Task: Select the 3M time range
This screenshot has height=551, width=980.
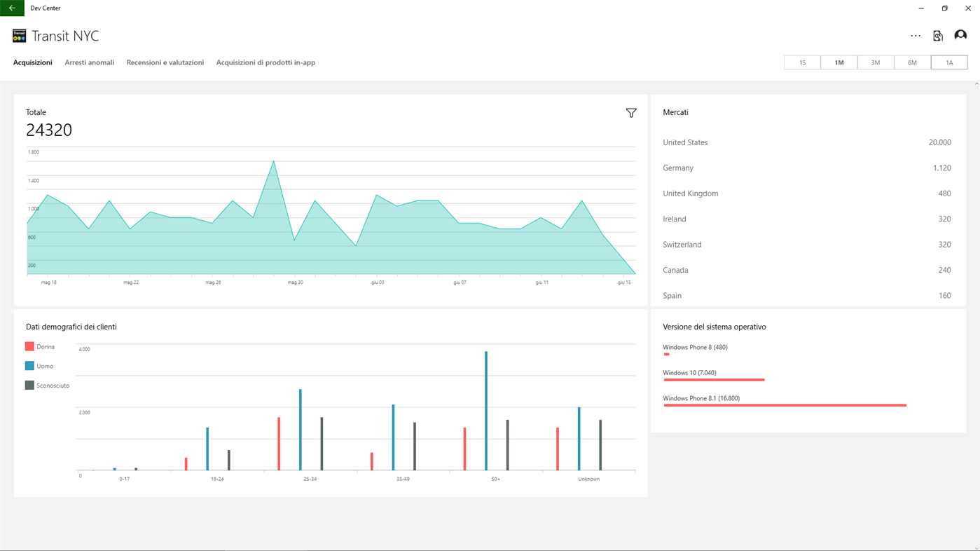Action: pyautogui.click(x=876, y=62)
